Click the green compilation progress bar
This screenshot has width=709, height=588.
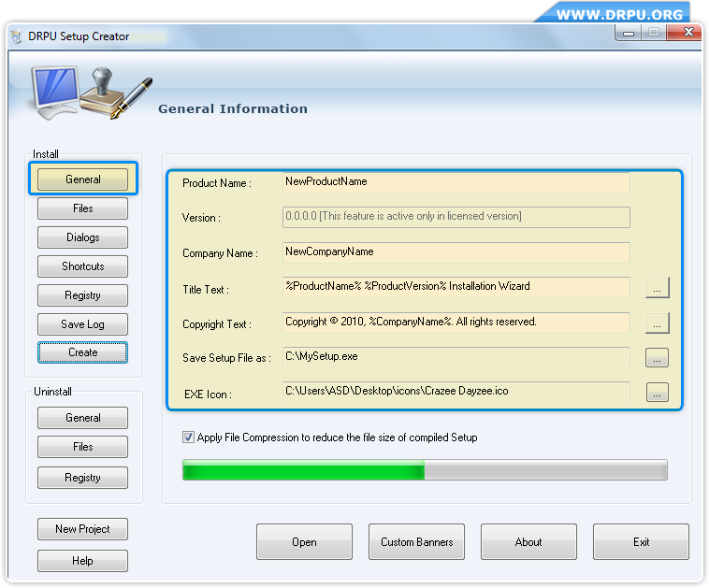click(x=425, y=470)
